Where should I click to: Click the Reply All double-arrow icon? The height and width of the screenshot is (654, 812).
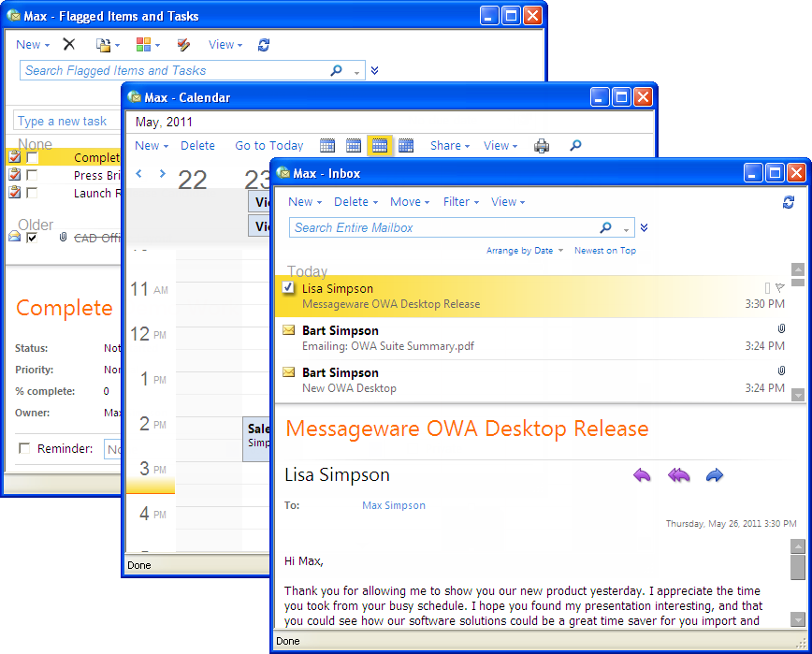(678, 475)
